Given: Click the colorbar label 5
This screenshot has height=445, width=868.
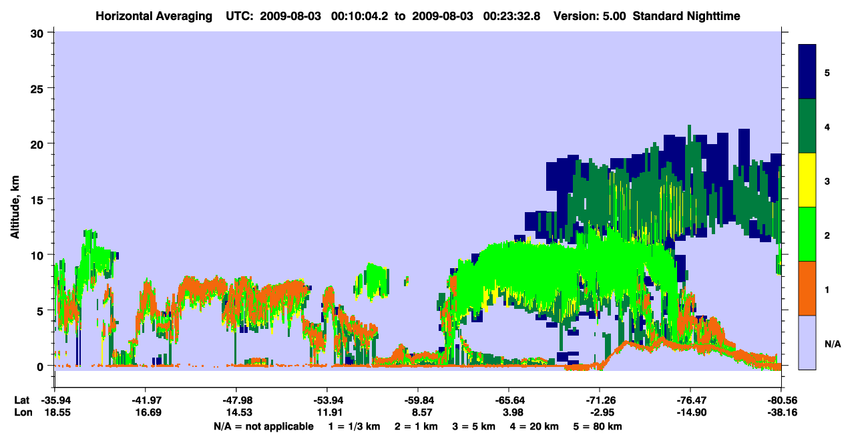Looking at the screenshot, I should (827, 72).
